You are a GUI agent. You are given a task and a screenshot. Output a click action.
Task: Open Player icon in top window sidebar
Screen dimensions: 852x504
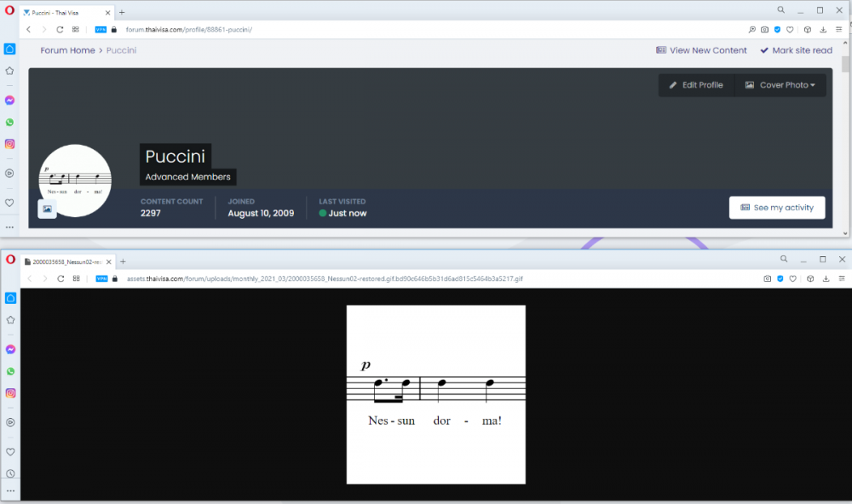[9, 174]
